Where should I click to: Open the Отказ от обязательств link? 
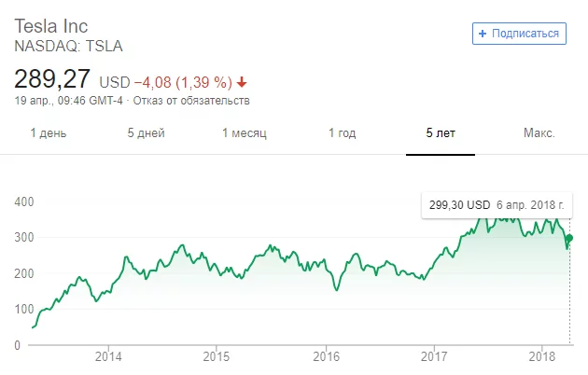[192, 101]
